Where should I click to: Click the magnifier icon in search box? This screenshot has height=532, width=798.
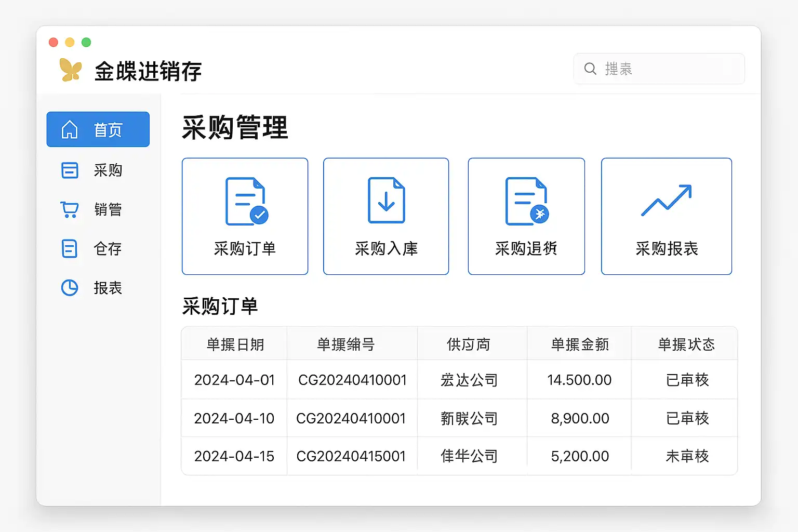click(590, 69)
